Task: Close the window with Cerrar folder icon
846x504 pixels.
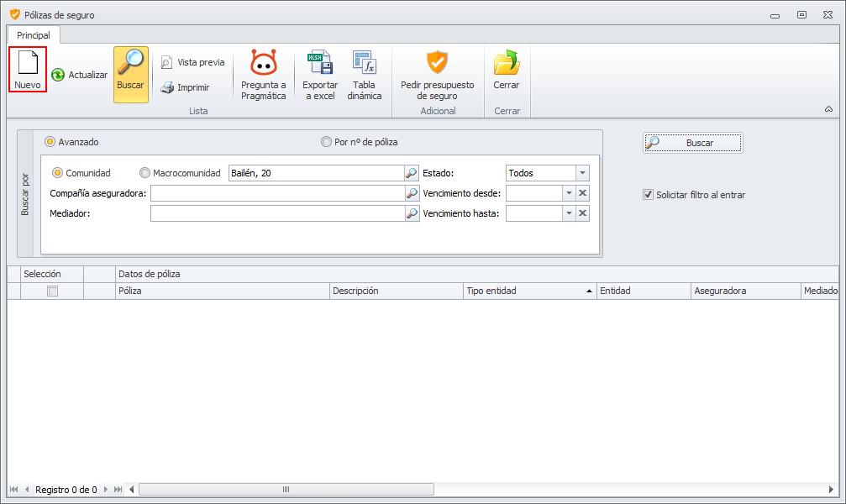Action: 506,71
